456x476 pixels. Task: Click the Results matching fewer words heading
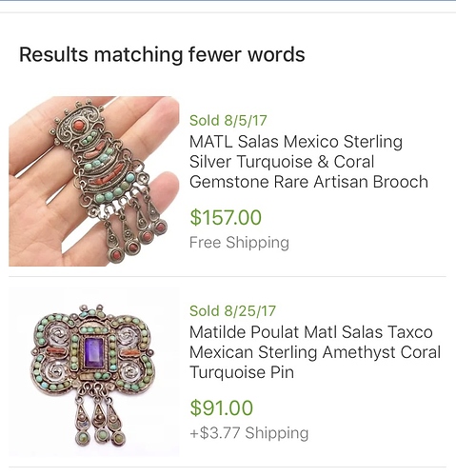tap(162, 54)
